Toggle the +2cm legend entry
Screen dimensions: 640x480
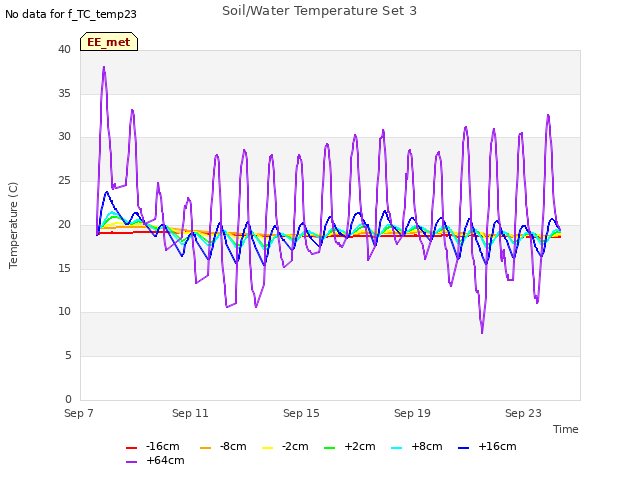click(350, 447)
